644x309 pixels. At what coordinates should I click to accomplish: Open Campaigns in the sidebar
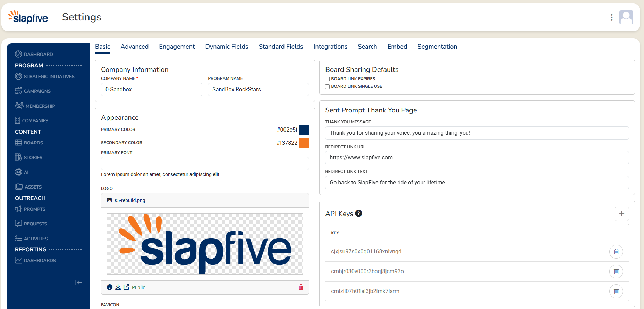pyautogui.click(x=33, y=91)
